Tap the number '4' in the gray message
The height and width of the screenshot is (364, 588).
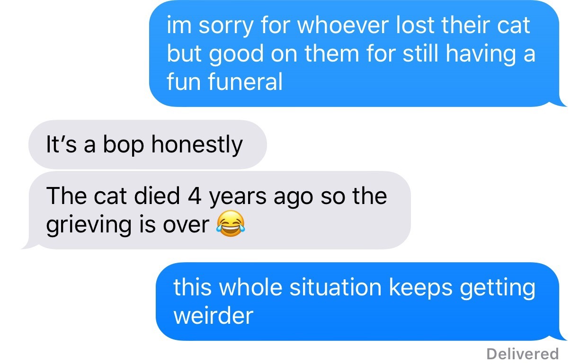click(195, 195)
